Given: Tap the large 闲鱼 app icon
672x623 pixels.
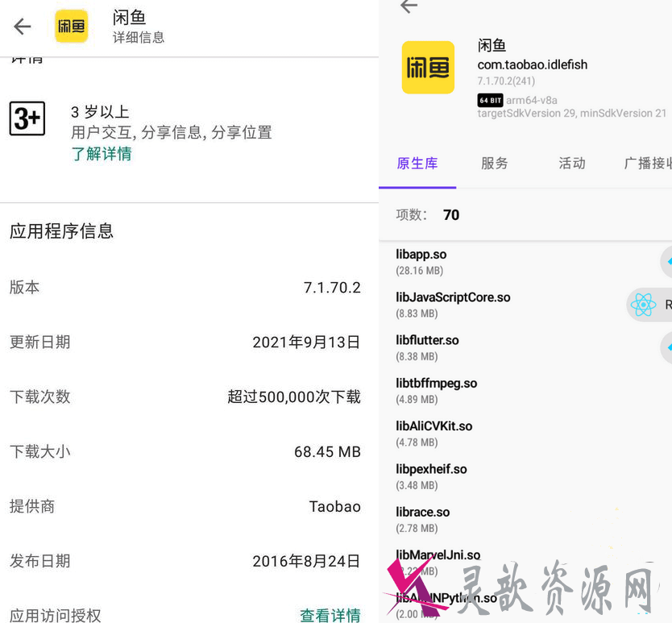Looking at the screenshot, I should 428,68.
